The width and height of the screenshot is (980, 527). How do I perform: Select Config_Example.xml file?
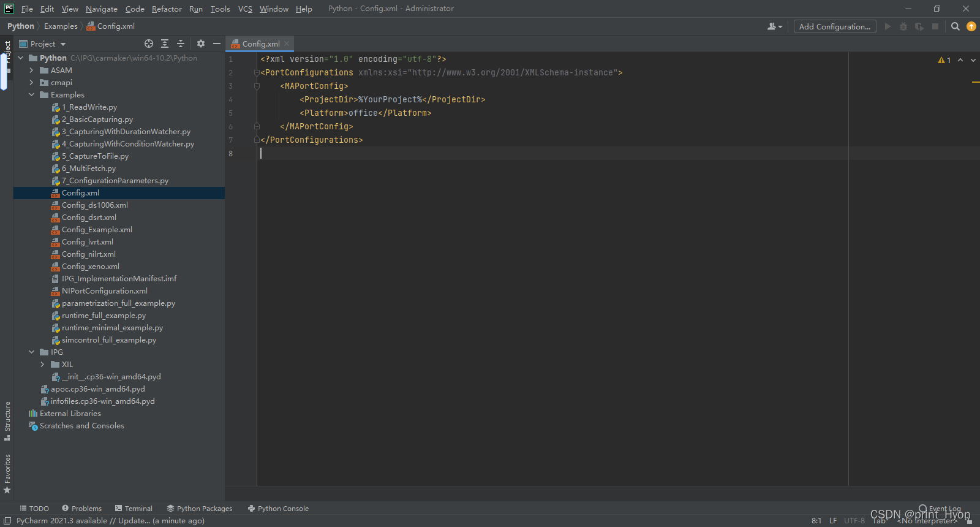(97, 230)
